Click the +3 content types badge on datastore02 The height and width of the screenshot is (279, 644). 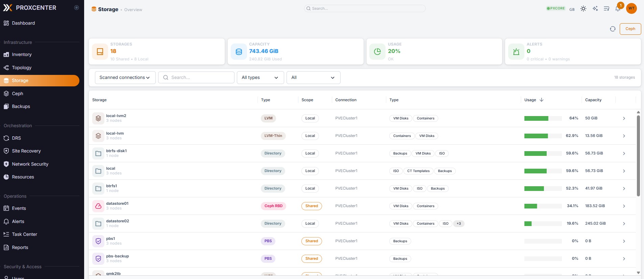(459, 224)
